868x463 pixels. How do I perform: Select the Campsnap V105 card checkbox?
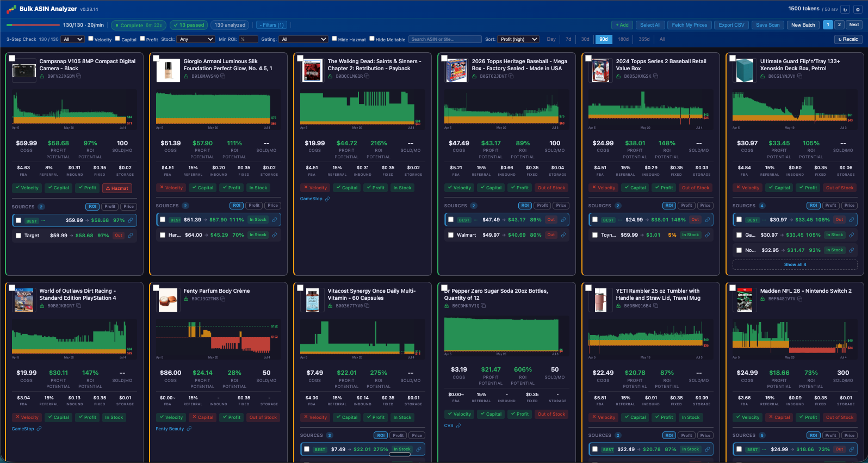coord(12,58)
